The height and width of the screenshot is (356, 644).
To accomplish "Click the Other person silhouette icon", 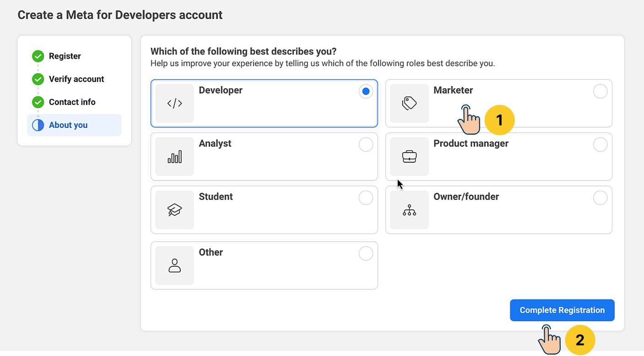I will point(174,265).
